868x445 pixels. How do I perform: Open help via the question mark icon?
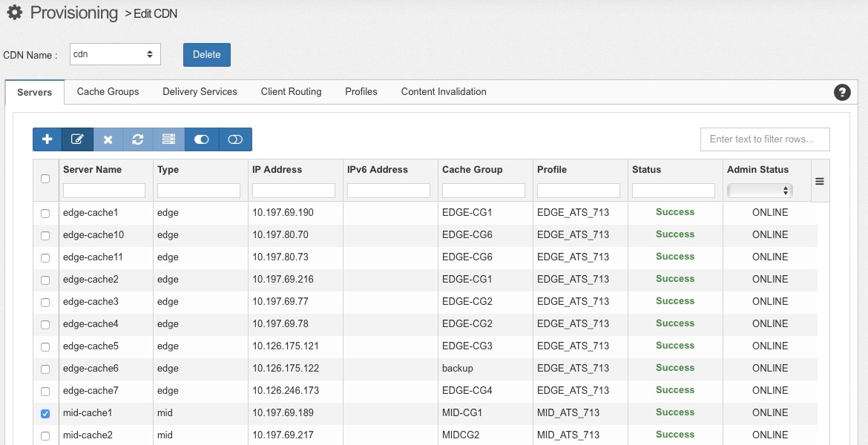[842, 92]
